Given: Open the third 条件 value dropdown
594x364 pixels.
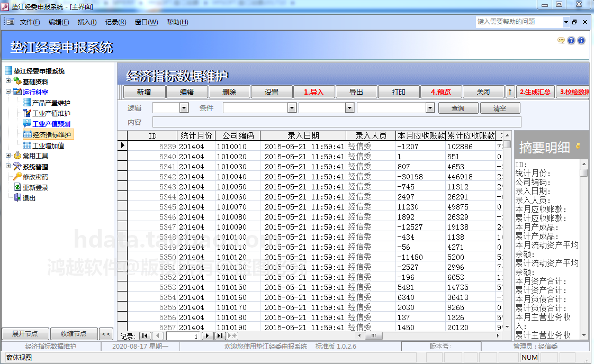Looking at the screenshot, I should click(x=430, y=108).
